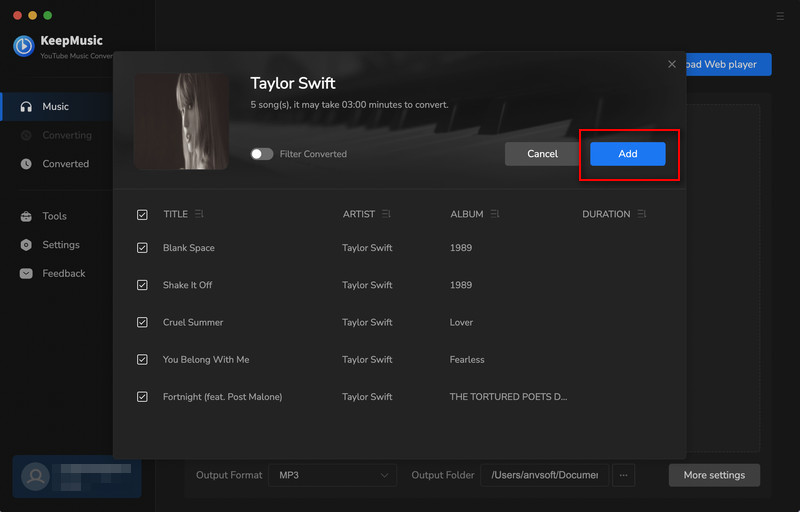Click the KeepMusic logo icon
This screenshot has width=800, height=512.
(x=23, y=46)
